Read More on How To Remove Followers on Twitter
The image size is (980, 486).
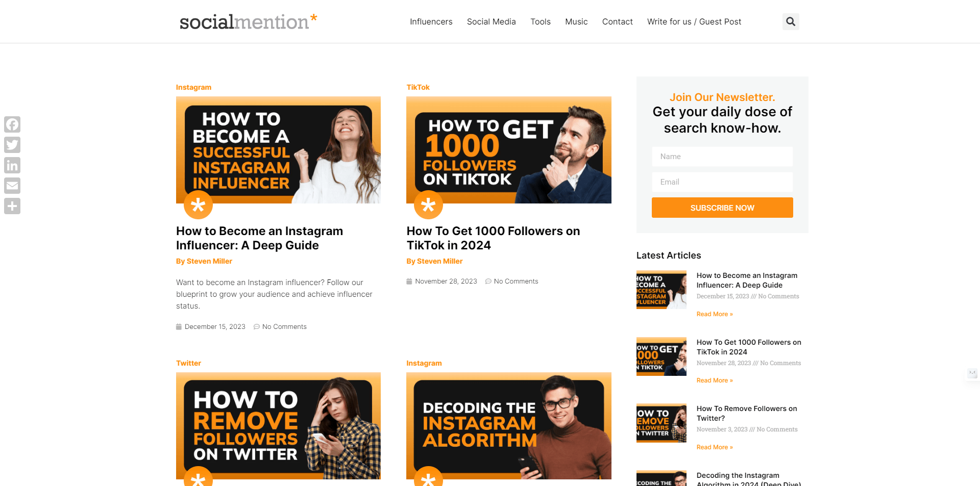tap(715, 447)
